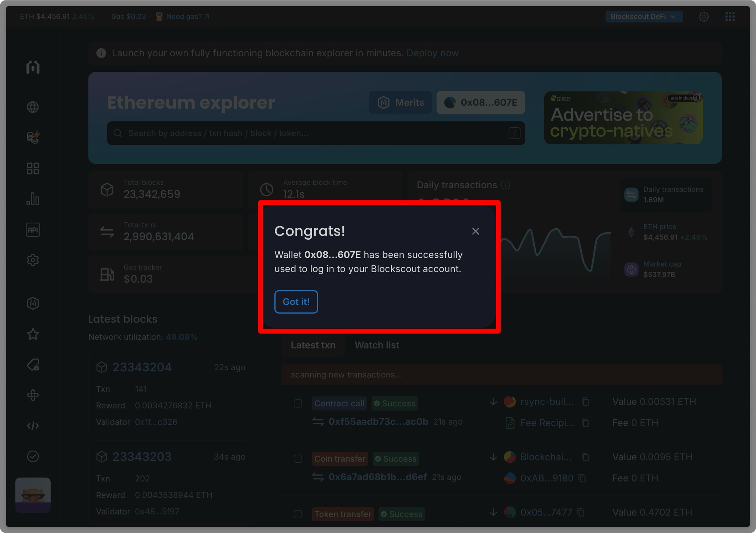Open transaction 0xf55aadb73c...ac0b

point(378,422)
